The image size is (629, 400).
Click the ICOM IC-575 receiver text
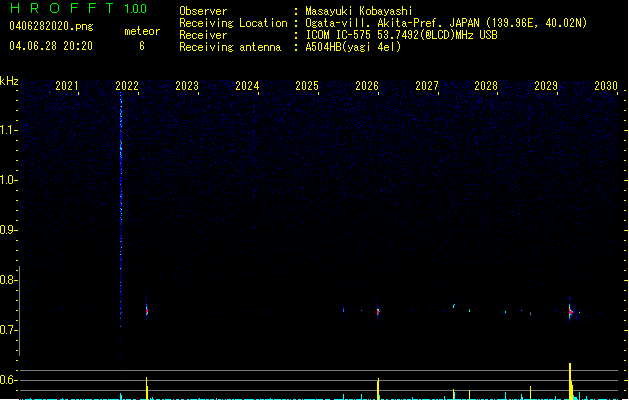pyautogui.click(x=401, y=35)
